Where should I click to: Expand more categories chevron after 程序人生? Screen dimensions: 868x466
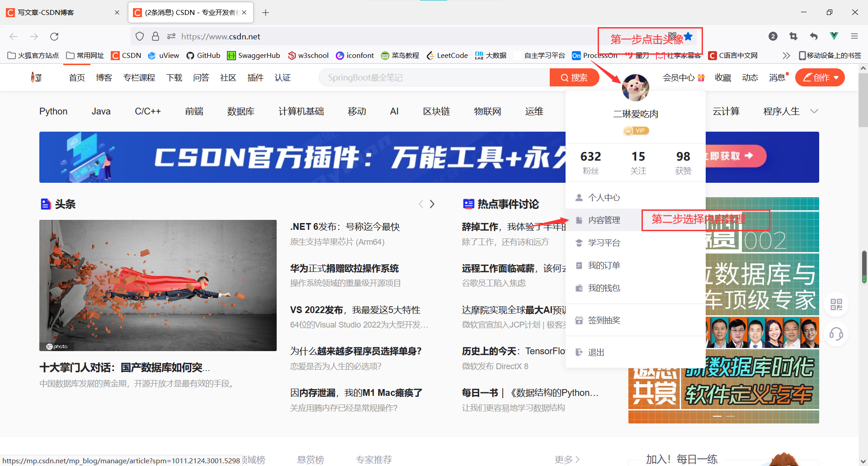[x=814, y=111]
